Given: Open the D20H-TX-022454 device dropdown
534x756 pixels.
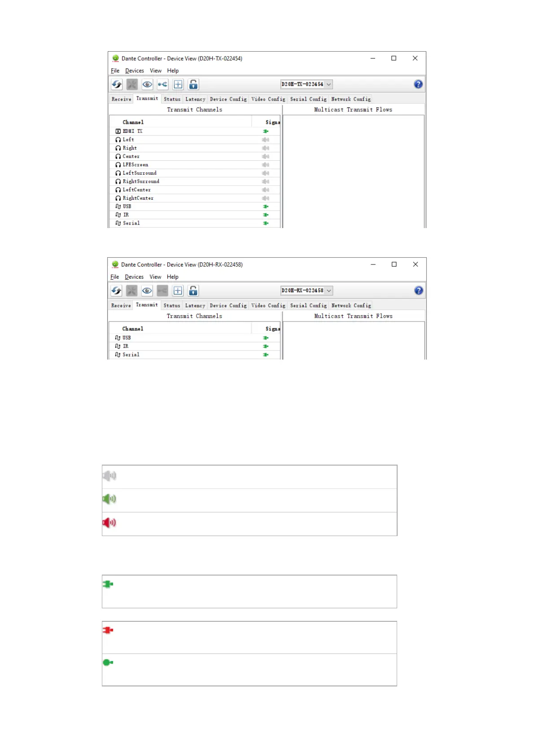Looking at the screenshot, I should coord(306,84).
